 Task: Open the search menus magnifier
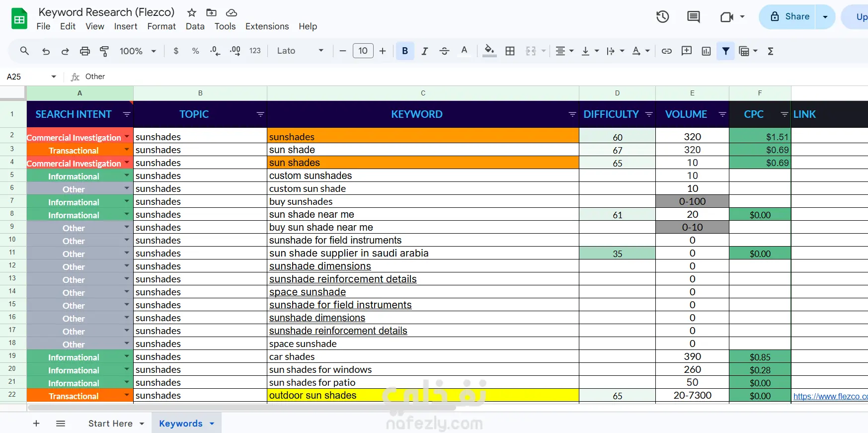(x=24, y=51)
